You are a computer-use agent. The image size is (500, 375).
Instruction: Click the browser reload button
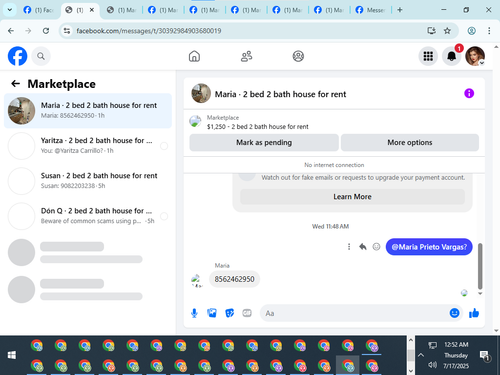(x=46, y=31)
